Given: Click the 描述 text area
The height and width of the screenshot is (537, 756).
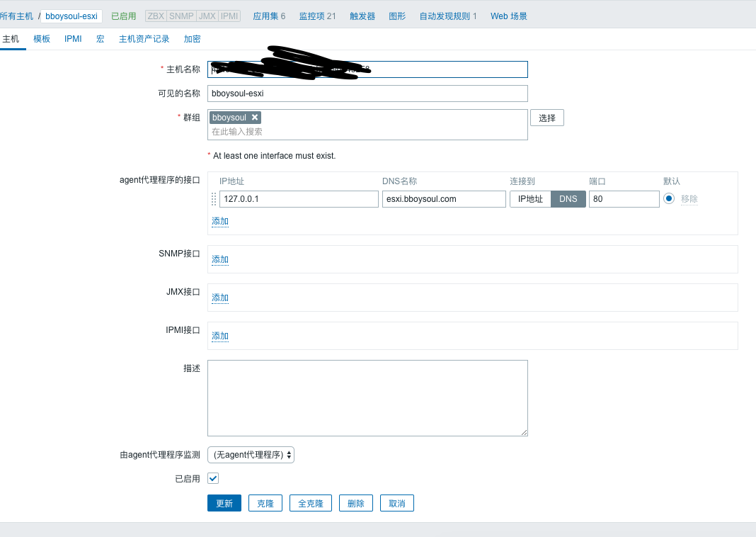Looking at the screenshot, I should click(367, 397).
